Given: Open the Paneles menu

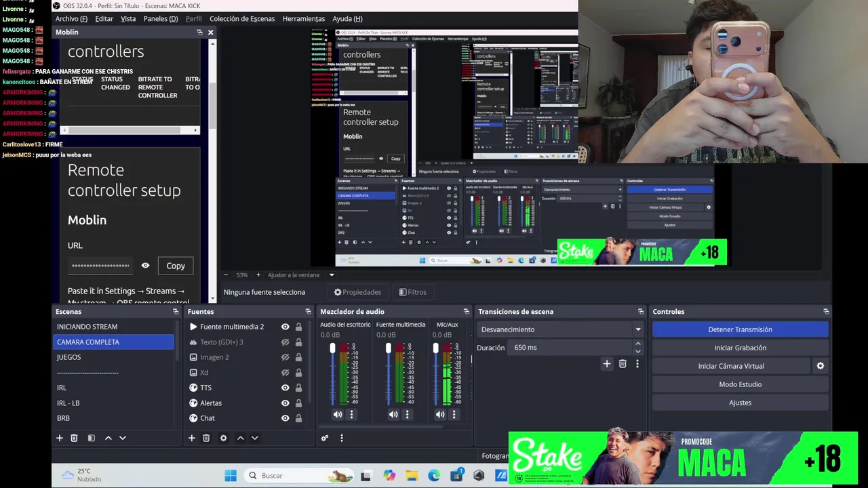Looking at the screenshot, I should pos(161,19).
